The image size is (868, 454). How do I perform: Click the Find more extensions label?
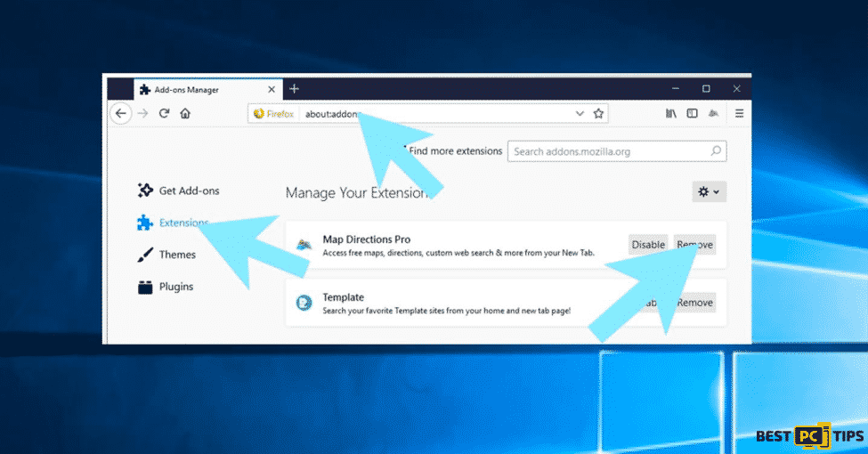(x=455, y=151)
